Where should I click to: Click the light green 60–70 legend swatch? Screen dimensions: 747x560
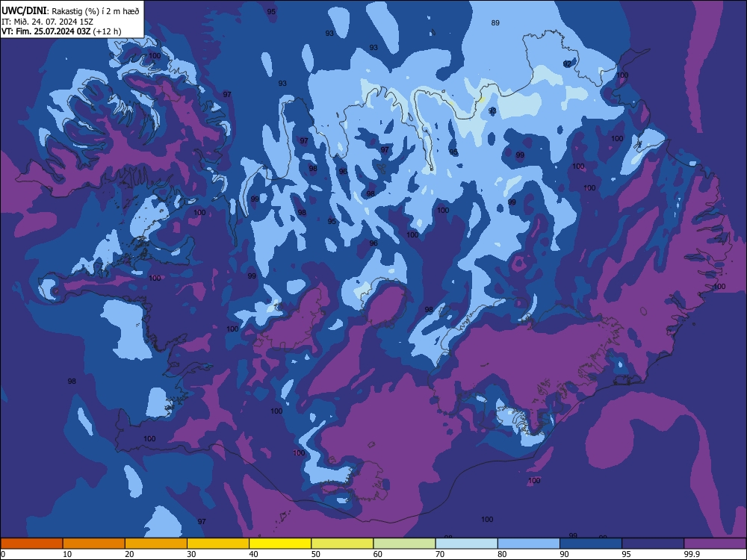tap(404, 544)
